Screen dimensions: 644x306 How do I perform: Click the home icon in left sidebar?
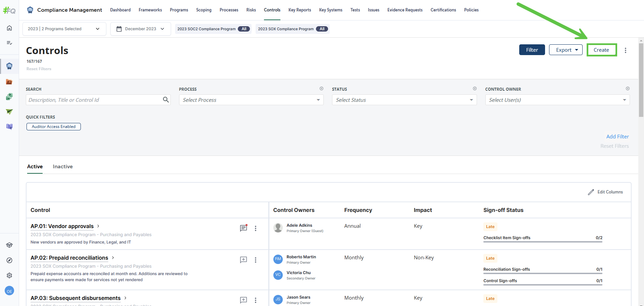pyautogui.click(x=9, y=28)
